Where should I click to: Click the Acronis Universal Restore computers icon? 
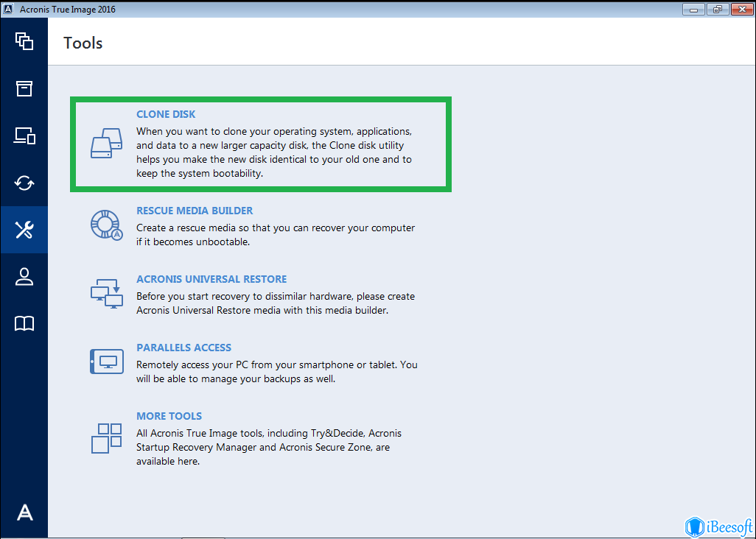[107, 293]
